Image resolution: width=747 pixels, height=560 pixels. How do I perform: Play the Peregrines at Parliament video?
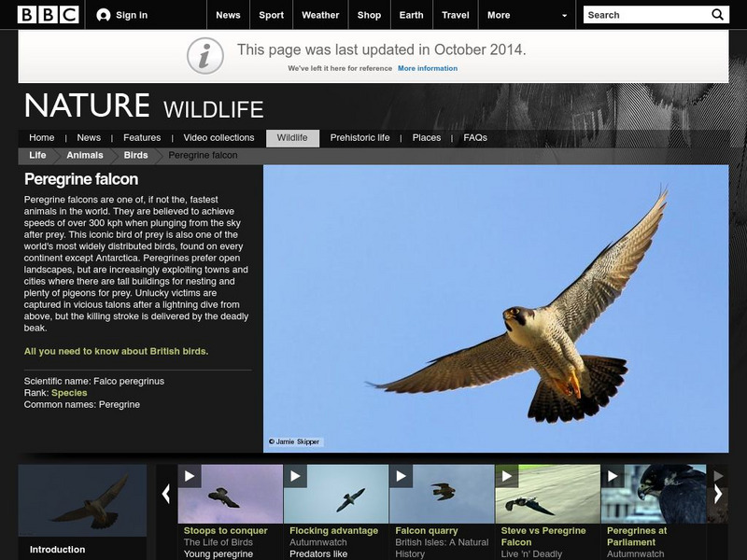[613, 476]
